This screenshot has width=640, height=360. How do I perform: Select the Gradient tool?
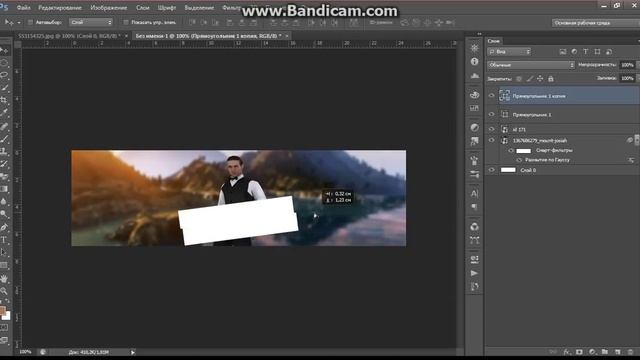tap(4, 189)
